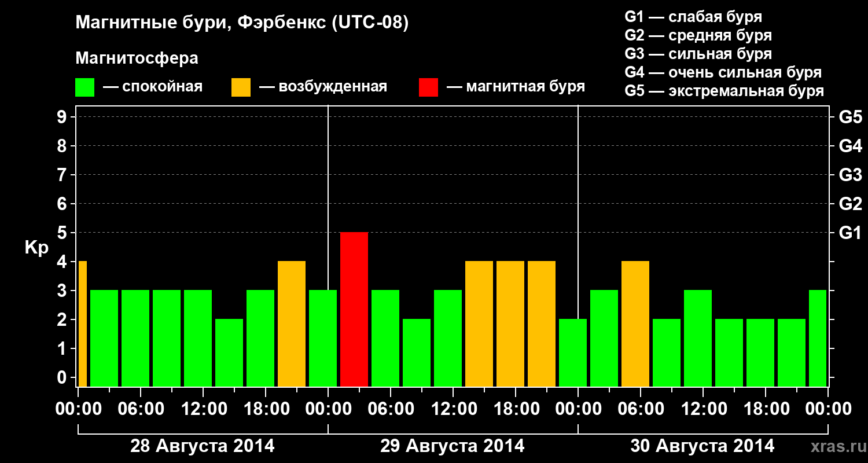Click the '06:00' label under 30 August
This screenshot has height=463, width=868.
(641, 409)
